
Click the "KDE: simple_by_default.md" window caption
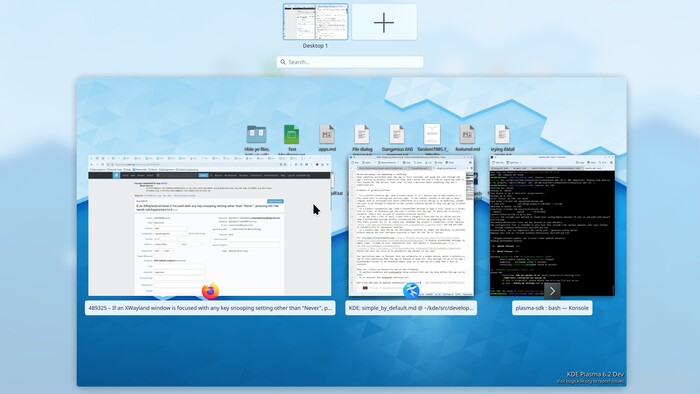pos(411,308)
